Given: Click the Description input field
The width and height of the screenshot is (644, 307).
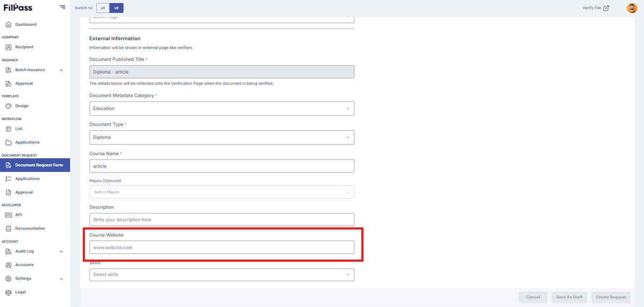Looking at the screenshot, I should (222, 220).
